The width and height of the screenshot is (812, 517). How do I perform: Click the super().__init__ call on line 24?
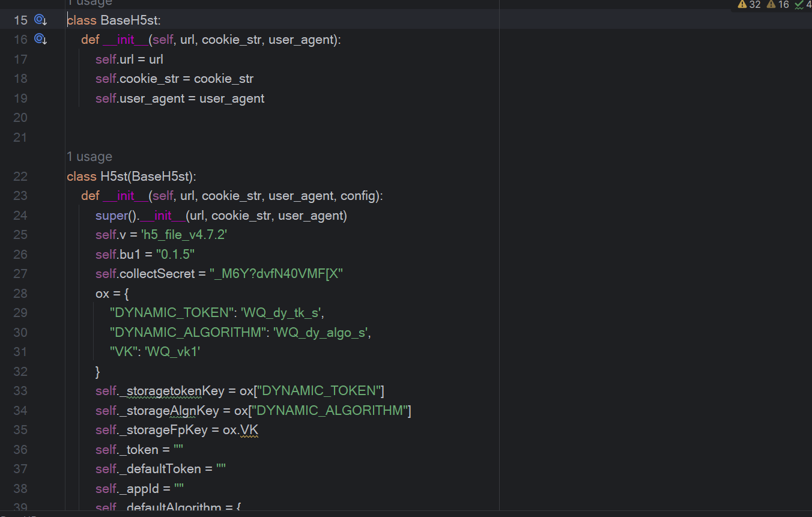click(221, 216)
